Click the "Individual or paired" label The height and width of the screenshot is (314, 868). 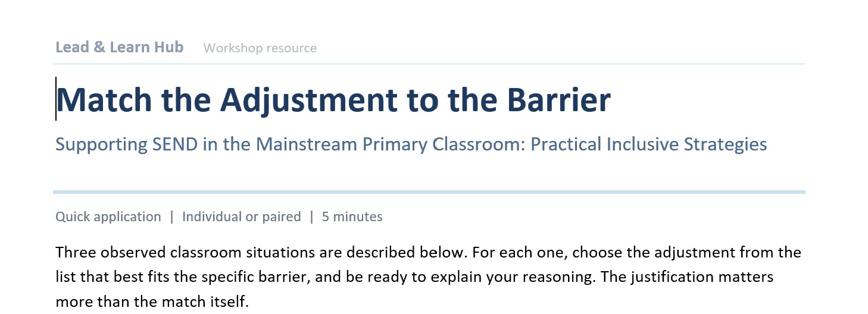coord(242,217)
